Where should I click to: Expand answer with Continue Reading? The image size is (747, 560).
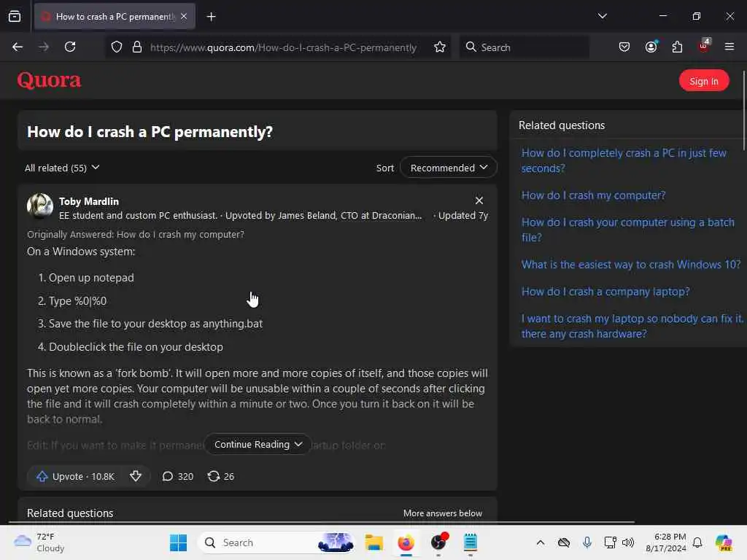click(258, 444)
